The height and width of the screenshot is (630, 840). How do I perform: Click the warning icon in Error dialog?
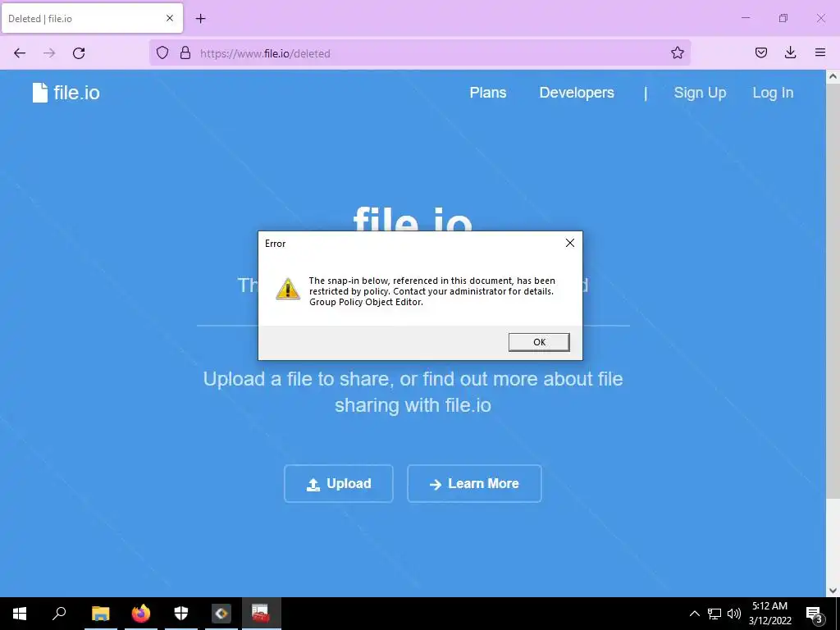point(288,289)
